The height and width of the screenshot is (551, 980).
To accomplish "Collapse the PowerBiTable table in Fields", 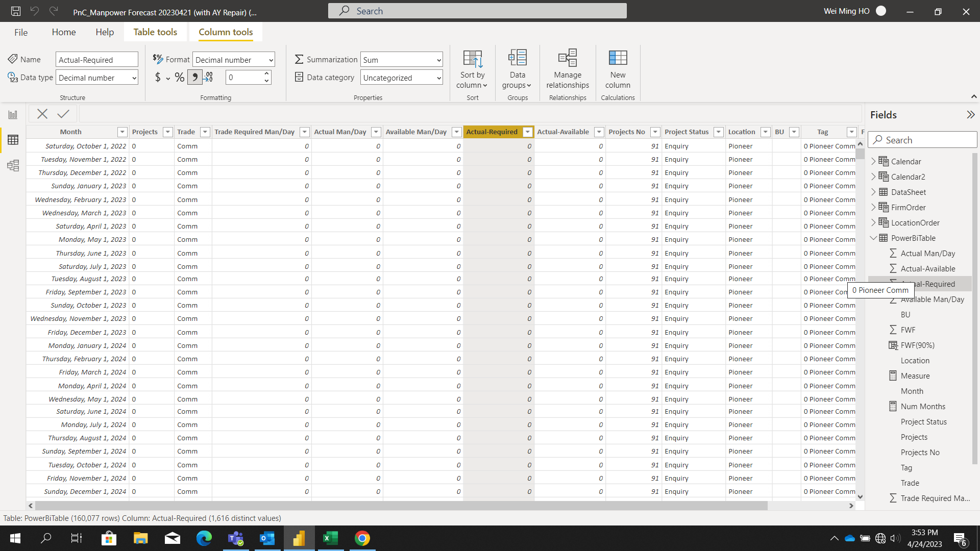I will coord(873,238).
